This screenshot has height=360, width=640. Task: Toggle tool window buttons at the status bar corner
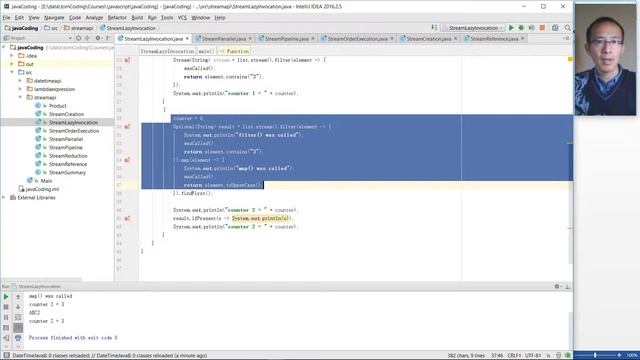(6, 356)
